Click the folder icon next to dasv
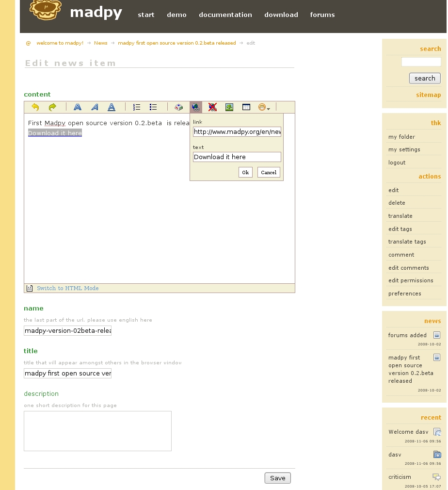The height and width of the screenshot is (490, 448). click(437, 455)
